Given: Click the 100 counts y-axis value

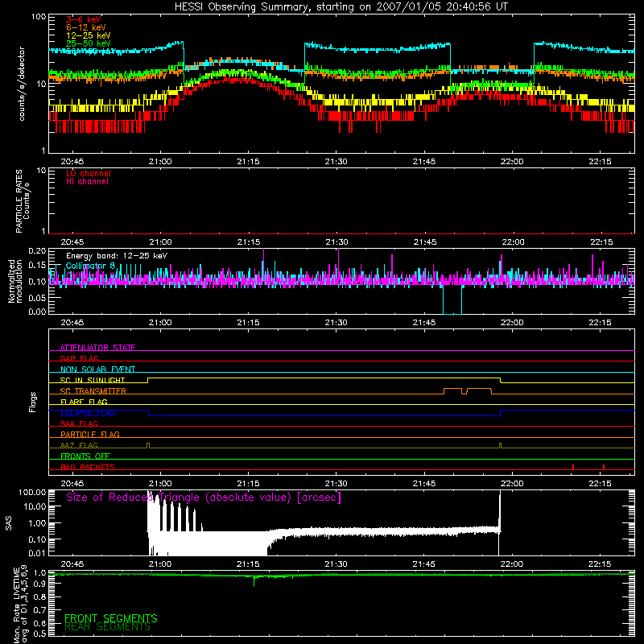Looking at the screenshot, I should [x=39, y=17].
